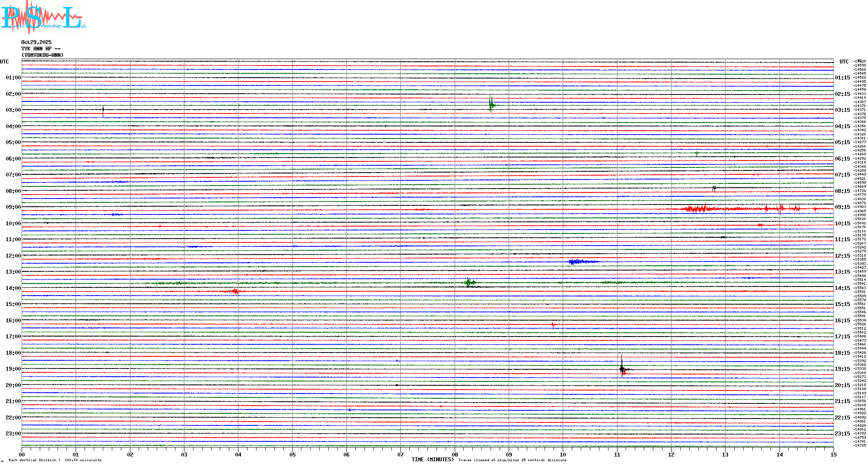Click the (VOMVOKOU-HNN) station name label
Viewport: 868px width, 466px height.
tap(42, 55)
